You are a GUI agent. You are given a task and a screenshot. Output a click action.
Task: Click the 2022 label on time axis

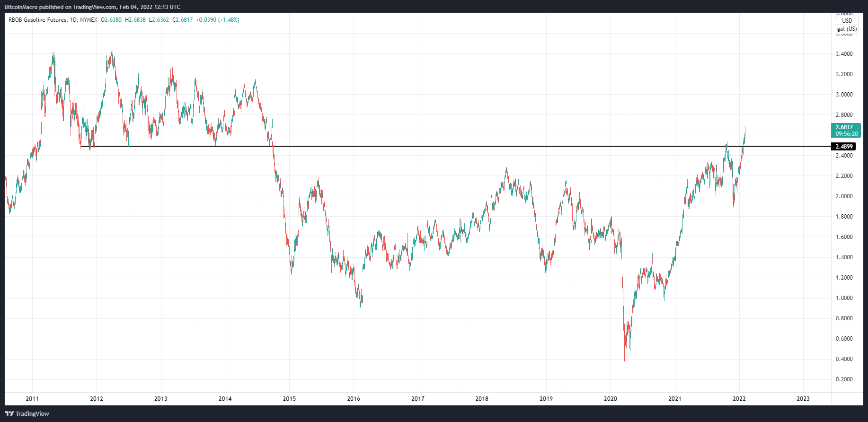coord(739,399)
